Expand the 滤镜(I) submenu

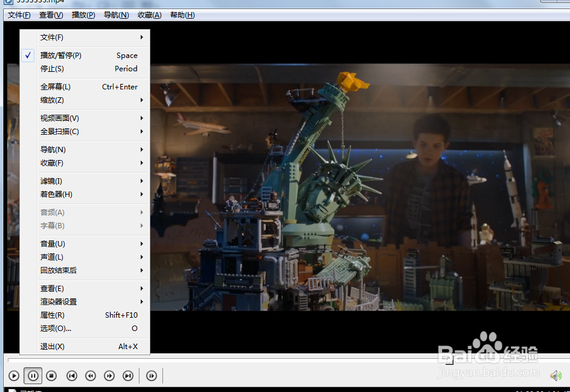coord(85,181)
